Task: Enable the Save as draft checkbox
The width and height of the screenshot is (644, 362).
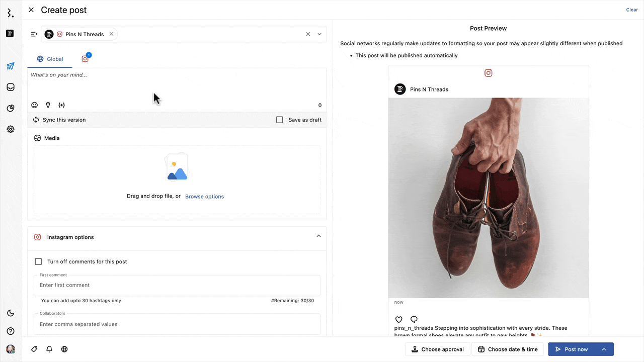Action: click(x=280, y=120)
